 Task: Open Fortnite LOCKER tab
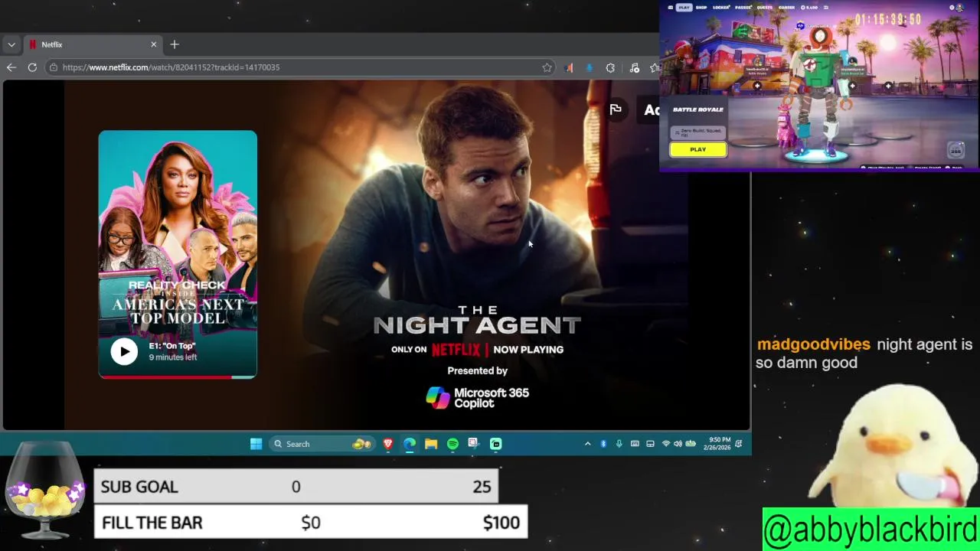(721, 8)
